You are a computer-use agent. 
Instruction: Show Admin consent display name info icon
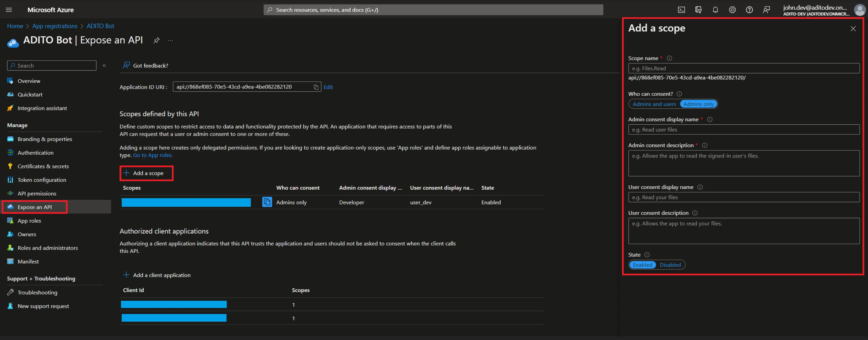(710, 119)
